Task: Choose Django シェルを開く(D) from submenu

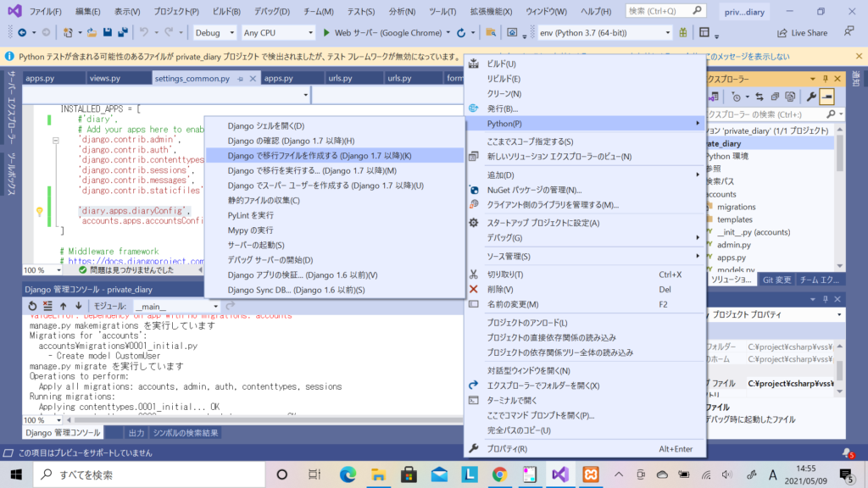Action: [x=334, y=125]
